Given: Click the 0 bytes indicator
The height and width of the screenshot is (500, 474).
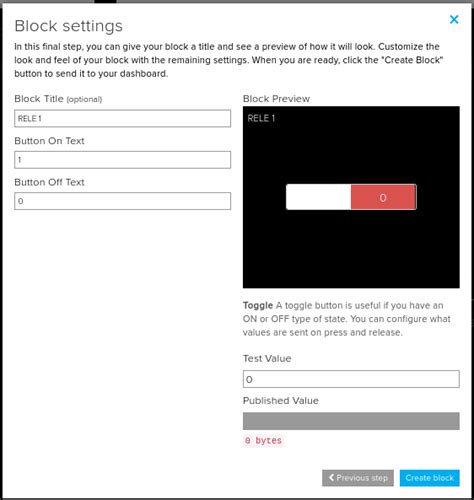Looking at the screenshot, I should (263, 440).
